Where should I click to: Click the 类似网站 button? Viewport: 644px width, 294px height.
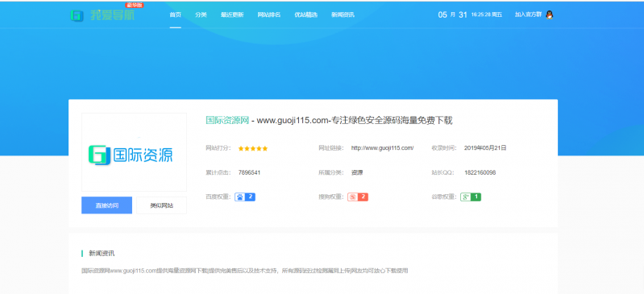pyautogui.click(x=161, y=205)
